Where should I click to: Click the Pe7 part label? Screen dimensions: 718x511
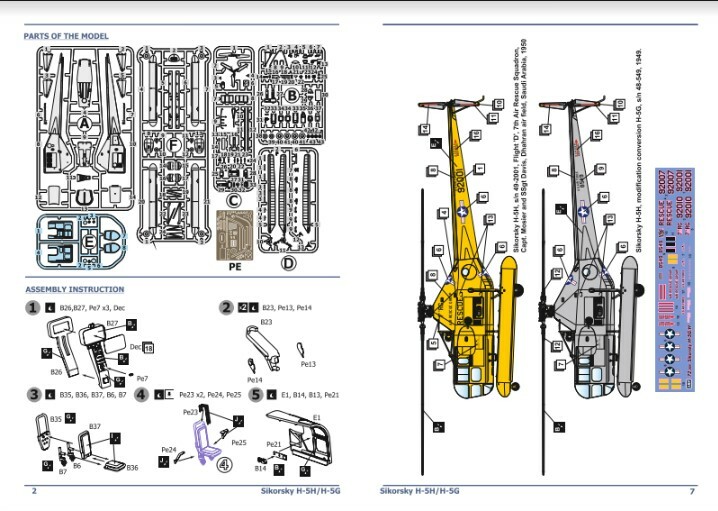pos(142,378)
